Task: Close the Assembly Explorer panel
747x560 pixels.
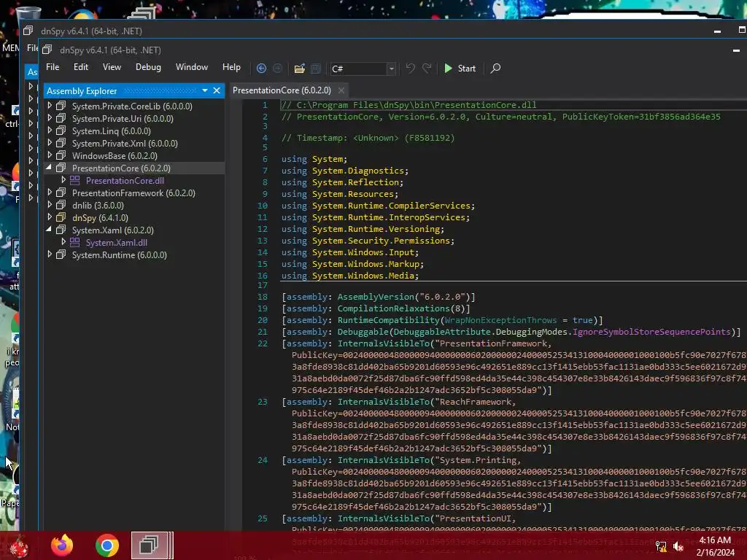Action: (217, 90)
